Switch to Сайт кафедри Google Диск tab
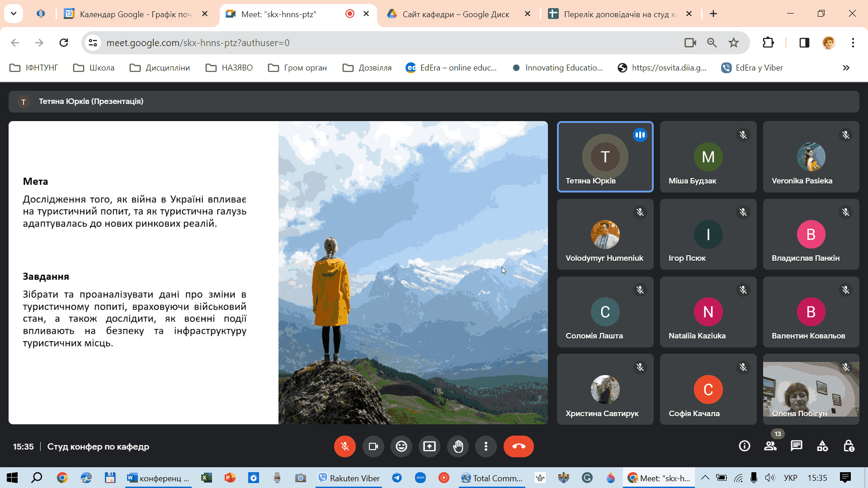The height and width of the screenshot is (488, 868). [456, 14]
